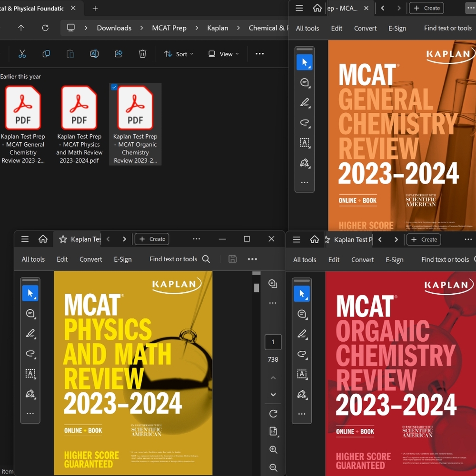This screenshot has height=476, width=476.
Task: Click the zoom in magnifier in Physics window
Action: [x=273, y=450]
